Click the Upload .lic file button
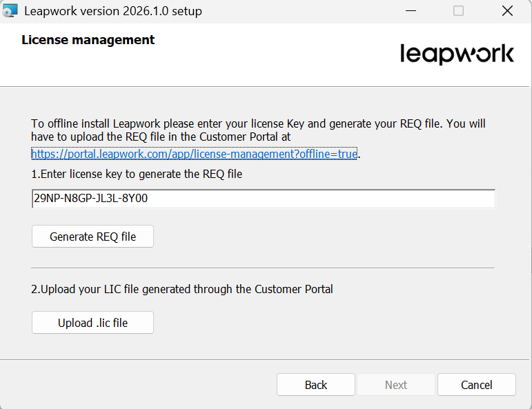Image resolution: width=532 pixels, height=409 pixels. (x=92, y=323)
